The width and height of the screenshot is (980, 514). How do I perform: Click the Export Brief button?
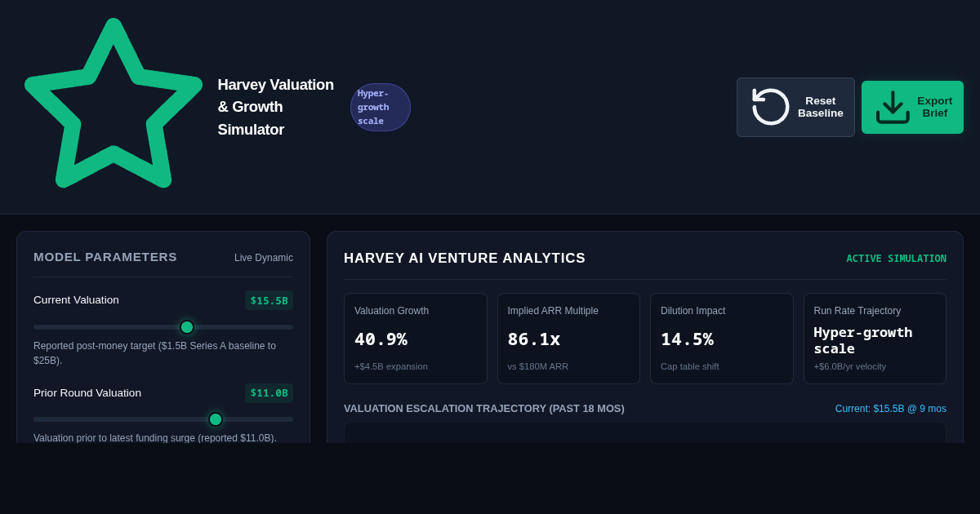(x=912, y=107)
